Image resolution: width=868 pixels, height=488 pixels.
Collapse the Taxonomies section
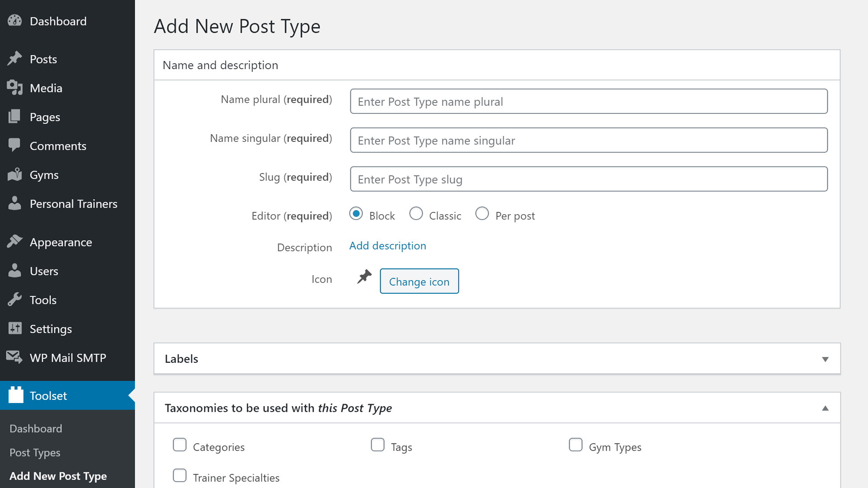point(825,408)
